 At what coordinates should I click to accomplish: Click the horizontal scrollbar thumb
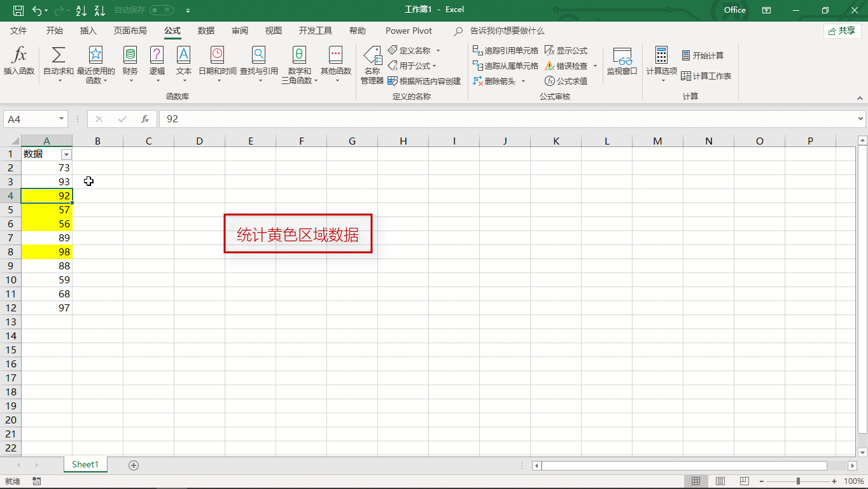[x=684, y=465]
